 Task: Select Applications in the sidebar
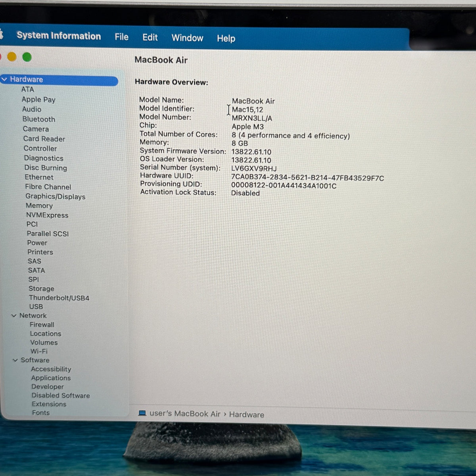click(x=51, y=378)
